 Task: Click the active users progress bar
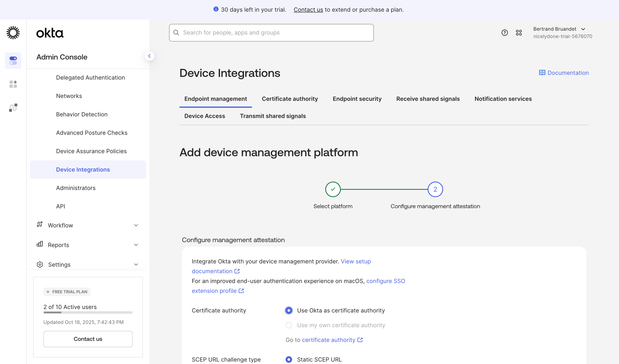88,312
